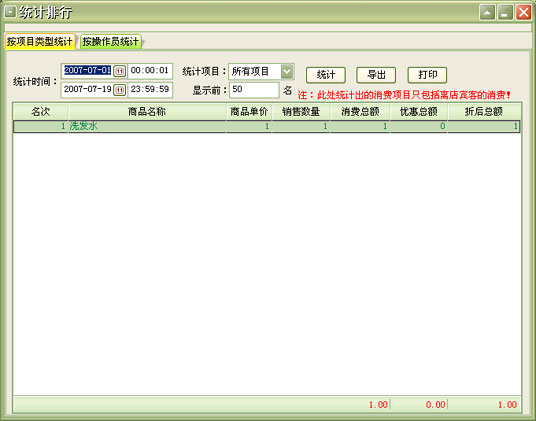
Task: Open calendar picker for start date
Action: click(x=120, y=71)
